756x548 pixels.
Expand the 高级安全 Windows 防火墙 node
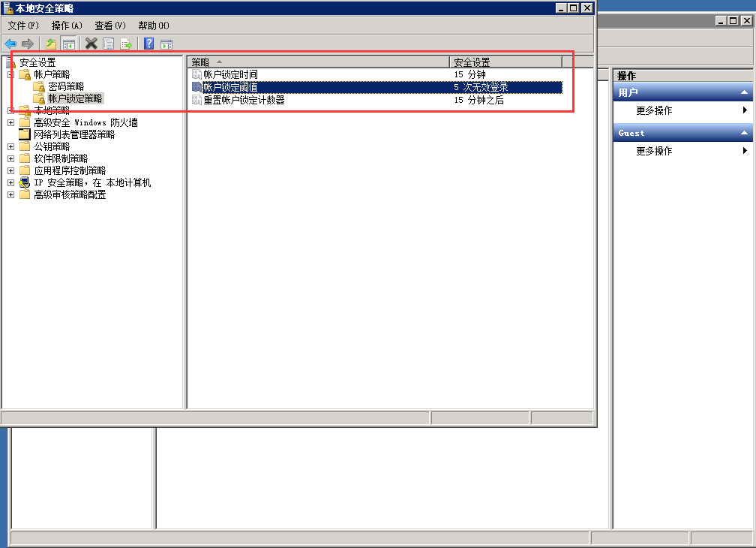click(10, 122)
